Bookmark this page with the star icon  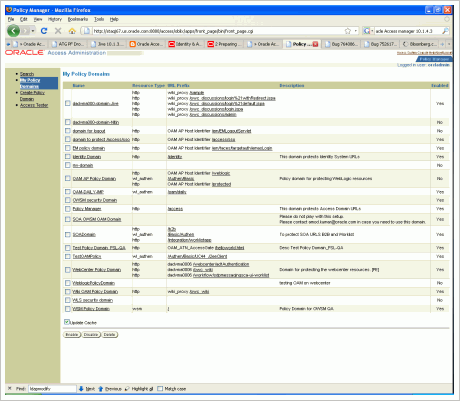point(348,31)
